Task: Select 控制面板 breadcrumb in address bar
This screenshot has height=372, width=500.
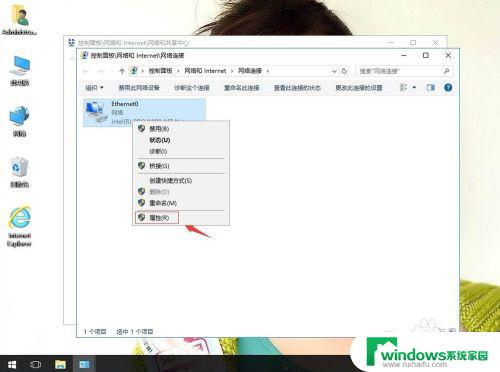Action: click(160, 71)
